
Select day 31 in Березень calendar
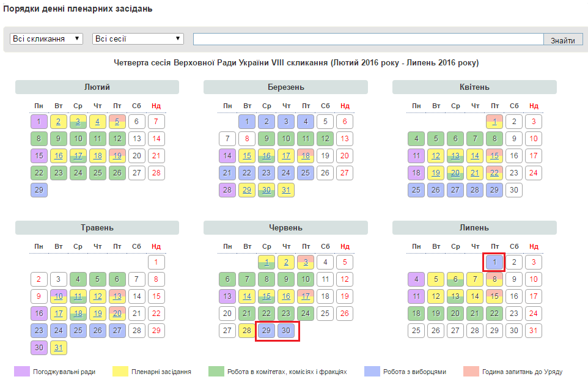click(286, 190)
